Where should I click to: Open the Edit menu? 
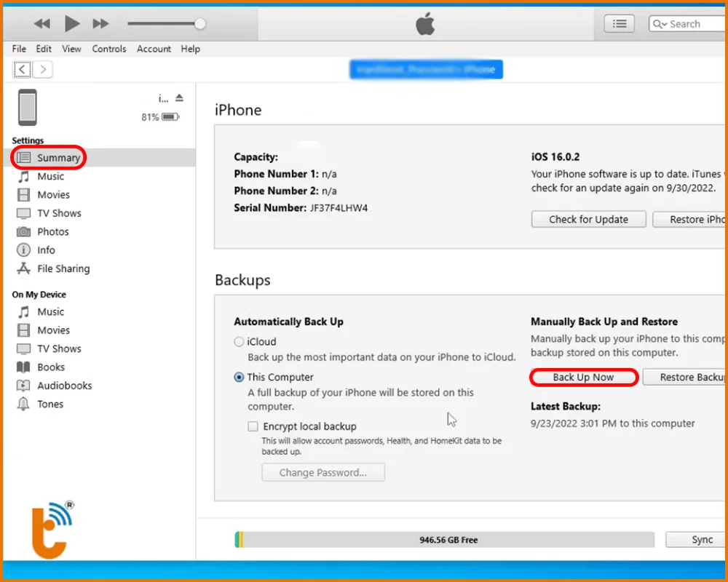pos(44,49)
